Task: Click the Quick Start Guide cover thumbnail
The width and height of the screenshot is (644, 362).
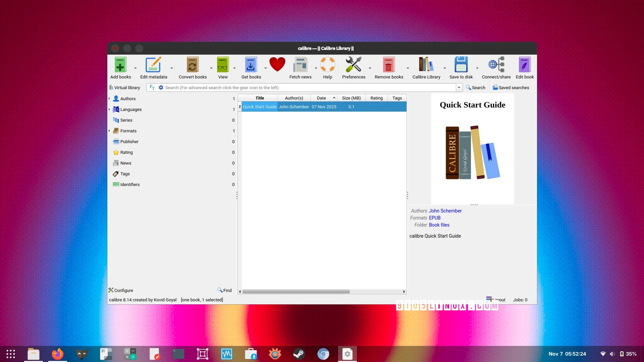Action: coord(472,149)
